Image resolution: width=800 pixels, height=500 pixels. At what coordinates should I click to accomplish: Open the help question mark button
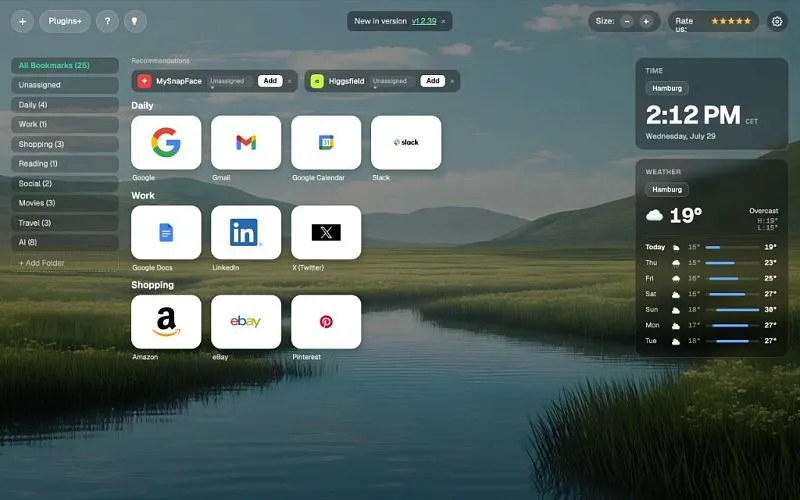107,21
